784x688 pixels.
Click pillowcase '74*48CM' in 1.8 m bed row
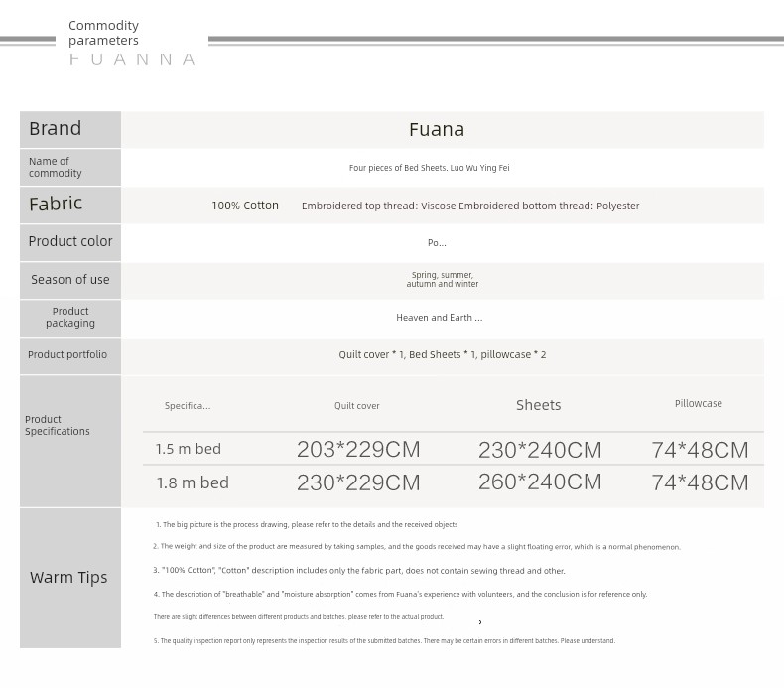(700, 482)
